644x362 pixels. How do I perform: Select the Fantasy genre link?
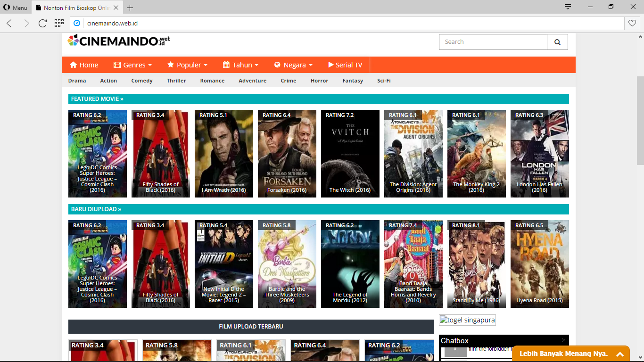[x=353, y=81]
